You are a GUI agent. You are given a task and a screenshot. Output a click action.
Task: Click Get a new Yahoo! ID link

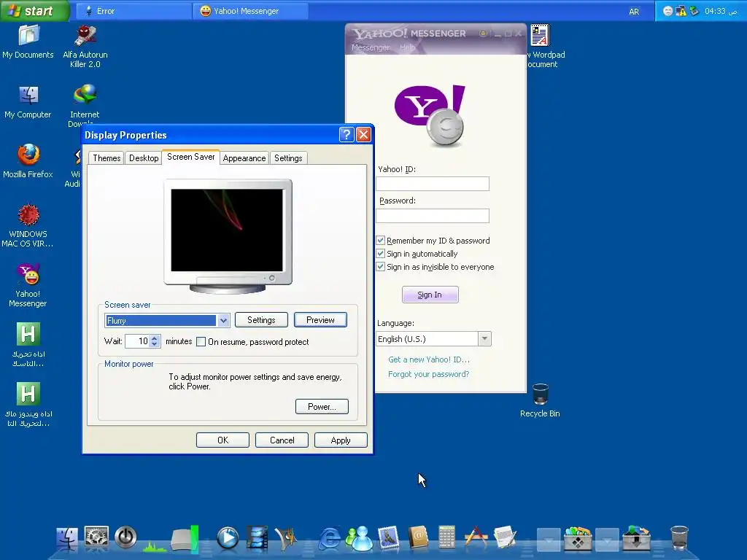[x=429, y=359]
